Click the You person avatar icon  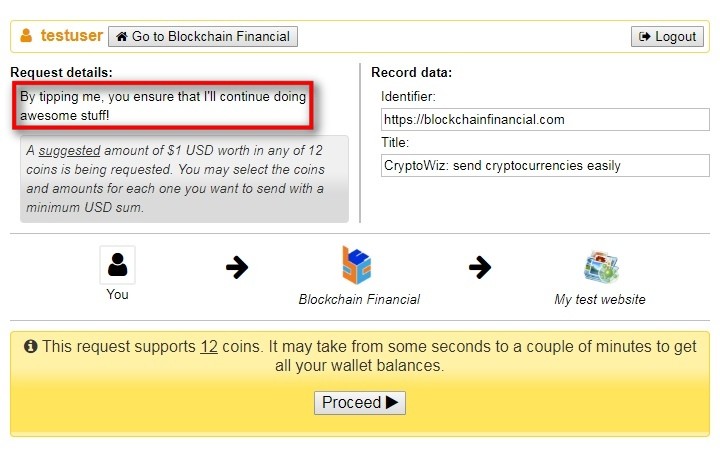(x=118, y=265)
